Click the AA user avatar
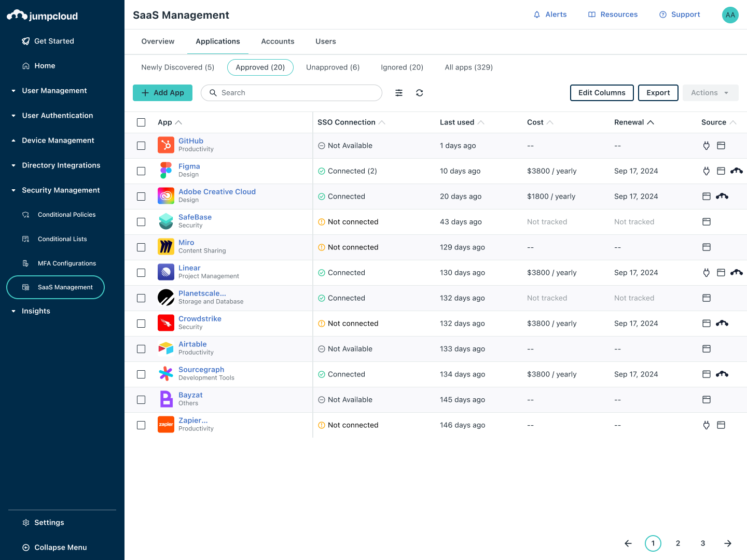747x560 pixels. (x=730, y=15)
